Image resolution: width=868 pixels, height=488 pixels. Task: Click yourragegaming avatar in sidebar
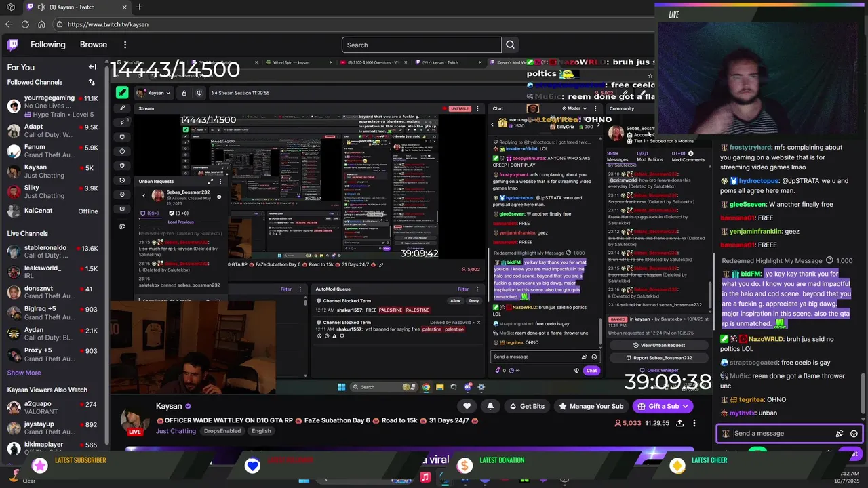click(14, 106)
